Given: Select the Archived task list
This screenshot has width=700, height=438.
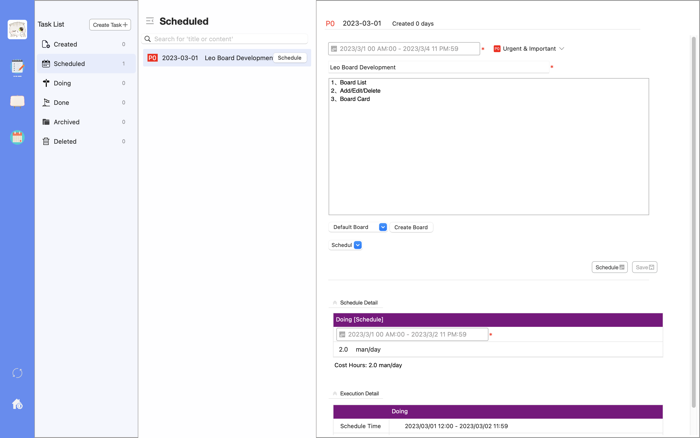Looking at the screenshot, I should coord(85,122).
